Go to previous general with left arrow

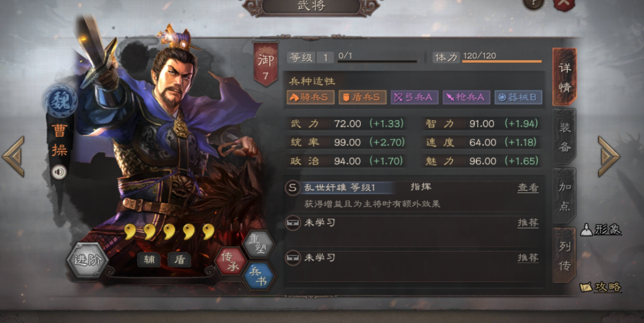point(14,156)
